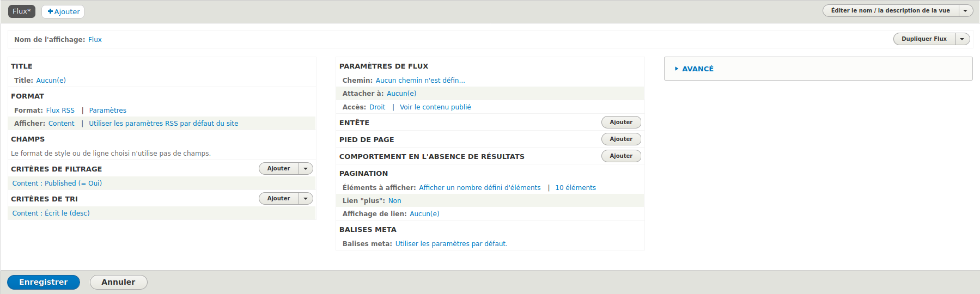
Task: Edit the Content : Published filter
Action: 57,183
